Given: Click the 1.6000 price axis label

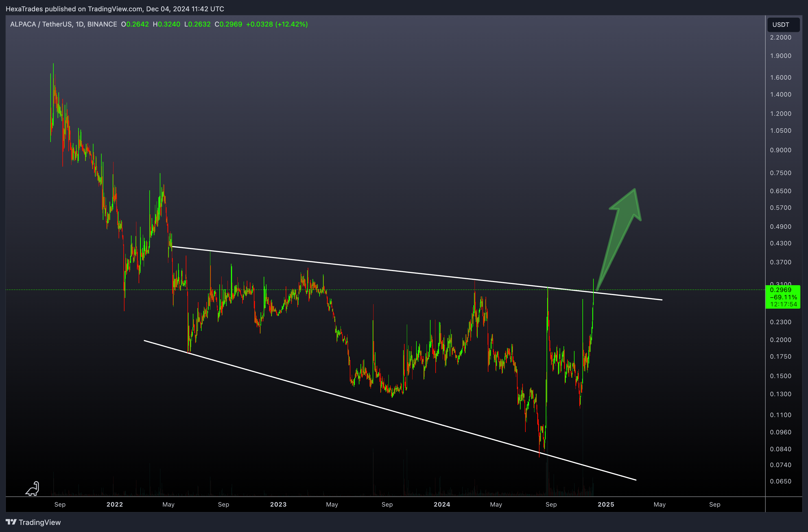Looking at the screenshot, I should 781,77.
